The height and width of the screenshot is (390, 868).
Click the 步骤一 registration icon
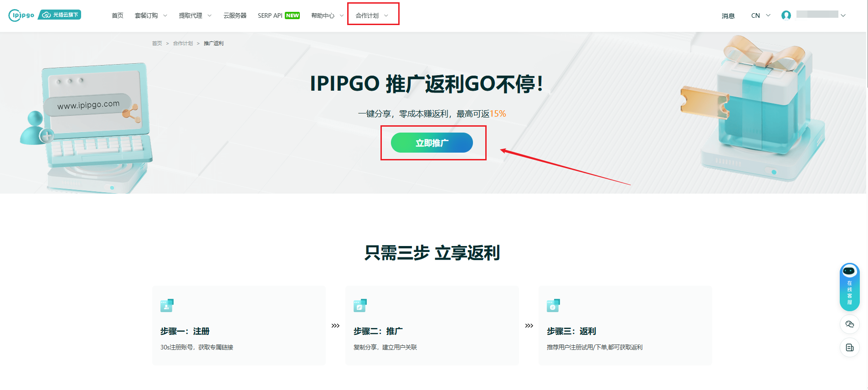[167, 305]
